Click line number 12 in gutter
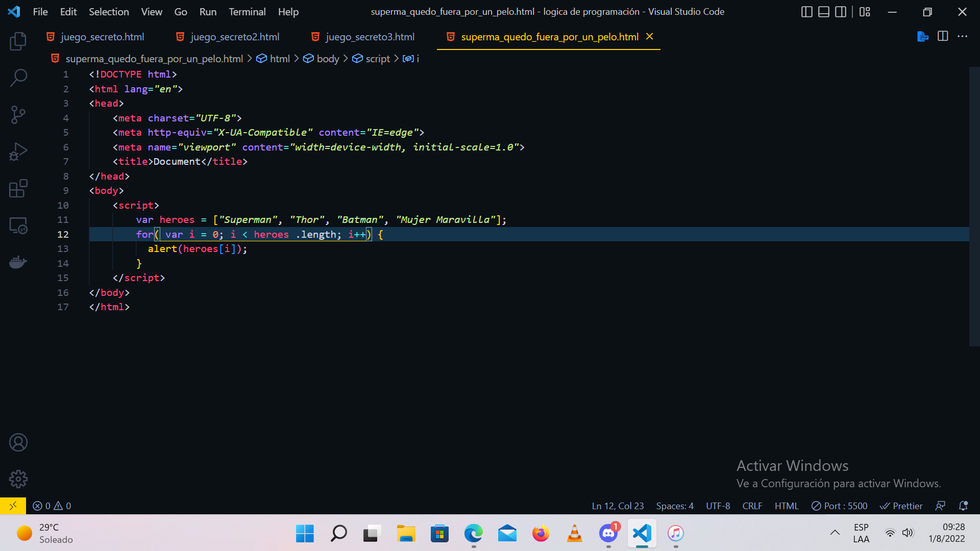 (63, 234)
